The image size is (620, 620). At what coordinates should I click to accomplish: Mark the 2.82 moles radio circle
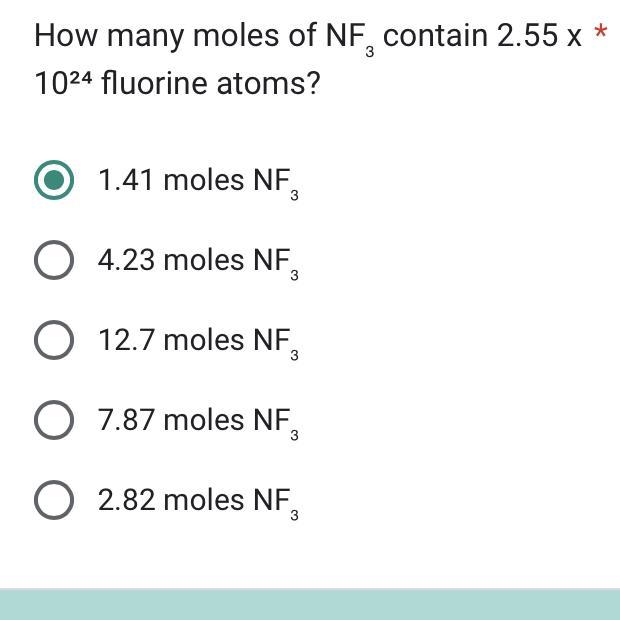pyautogui.click(x=54, y=501)
